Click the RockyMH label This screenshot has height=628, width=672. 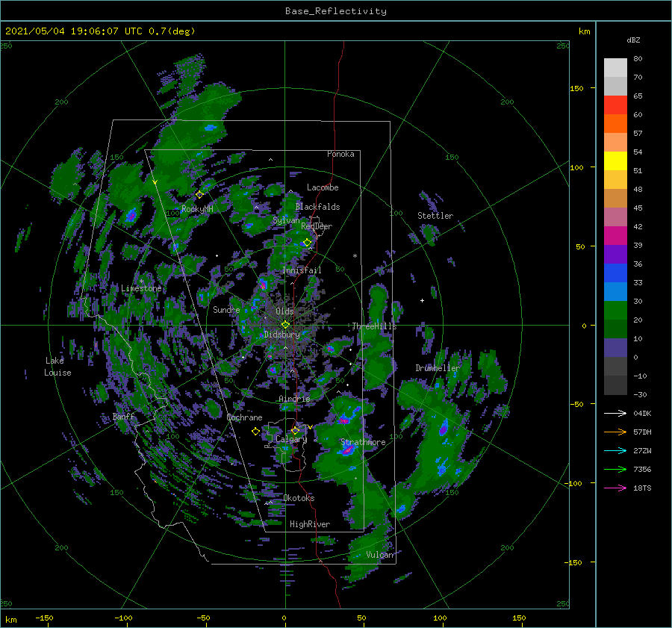click(x=197, y=209)
